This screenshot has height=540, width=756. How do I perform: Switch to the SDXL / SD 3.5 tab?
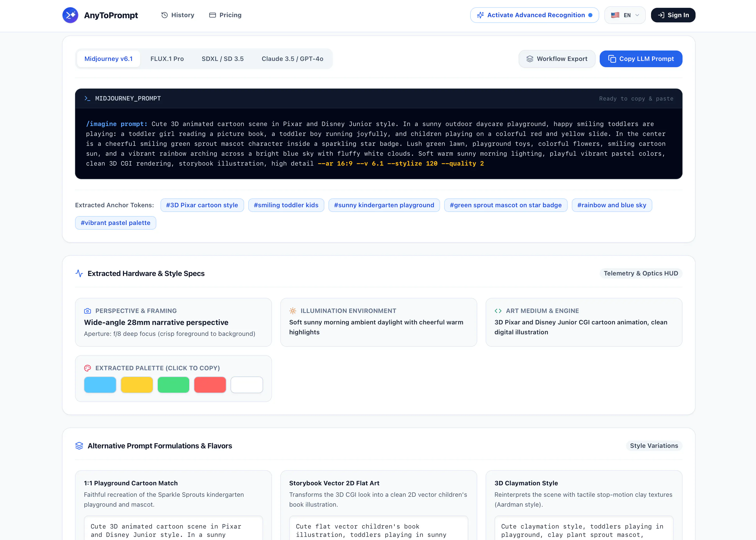click(x=222, y=59)
